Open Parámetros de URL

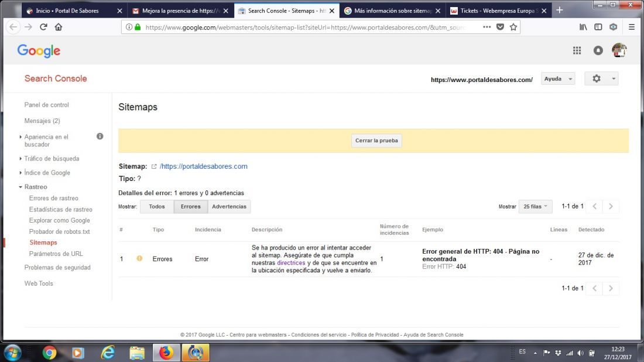click(x=56, y=254)
